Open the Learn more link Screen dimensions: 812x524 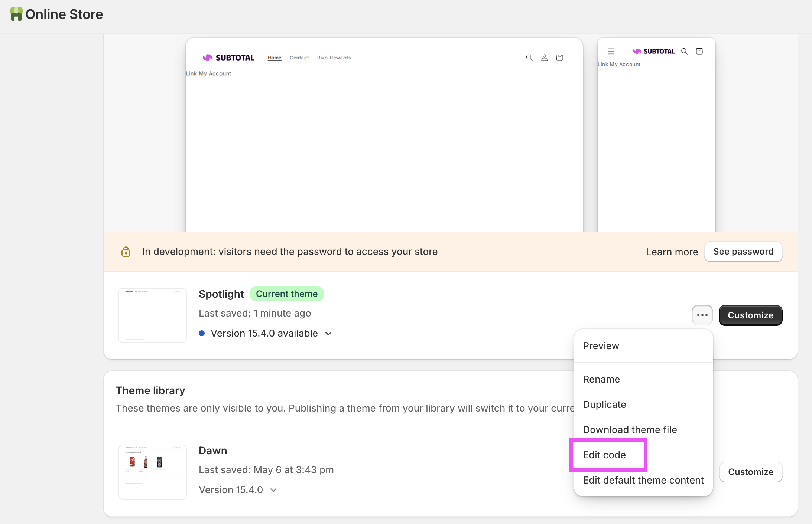tap(672, 252)
